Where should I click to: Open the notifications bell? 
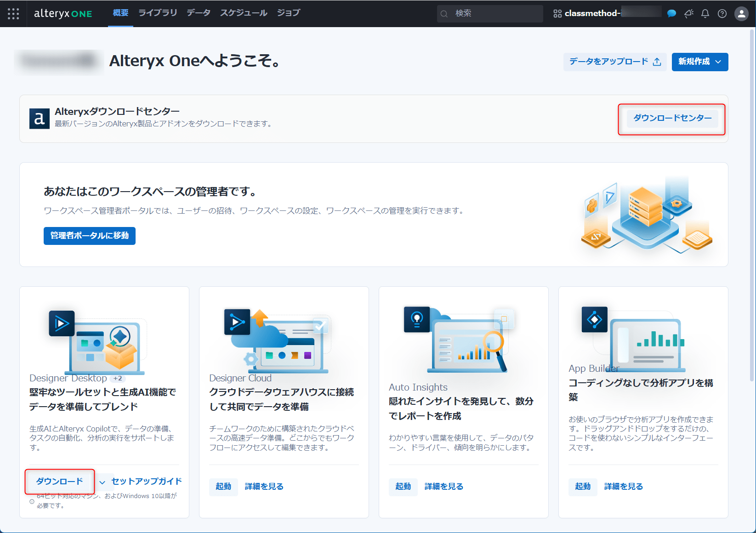coord(705,14)
